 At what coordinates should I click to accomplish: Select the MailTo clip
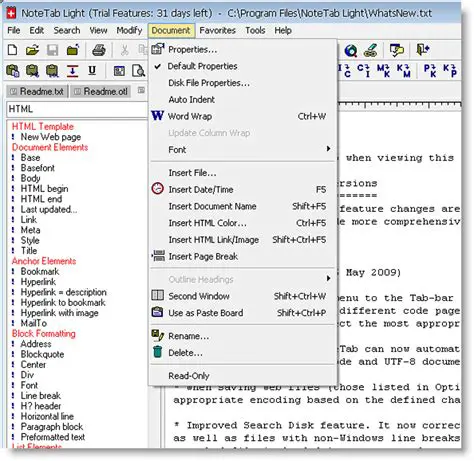point(34,323)
